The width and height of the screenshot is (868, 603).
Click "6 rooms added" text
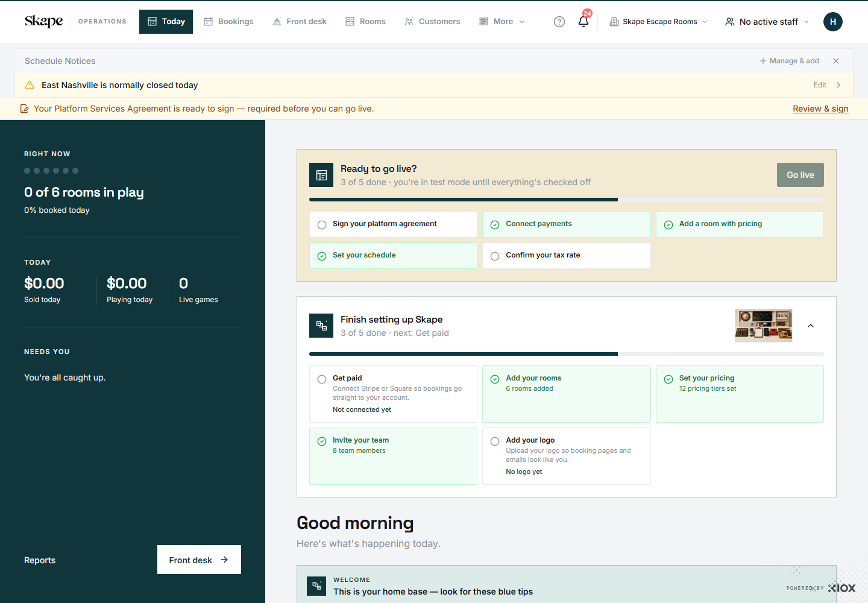[530, 388]
